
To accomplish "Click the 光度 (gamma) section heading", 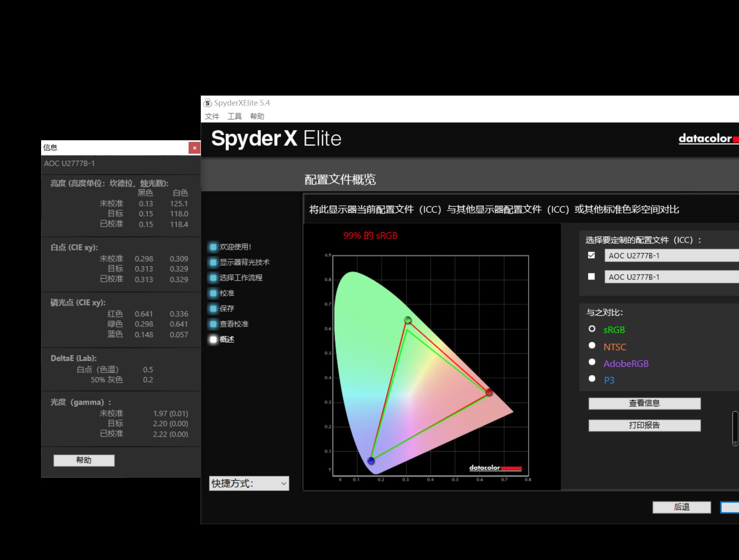I will pos(81,402).
